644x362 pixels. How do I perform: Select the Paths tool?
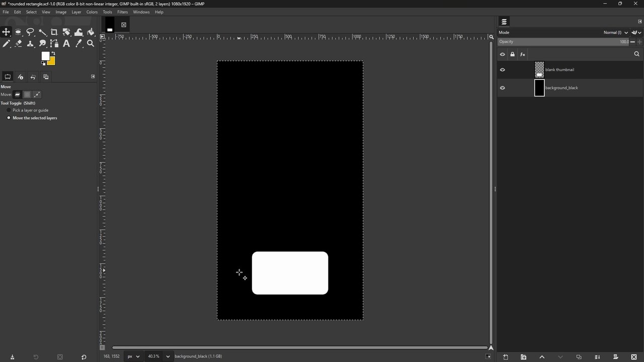coord(54,44)
